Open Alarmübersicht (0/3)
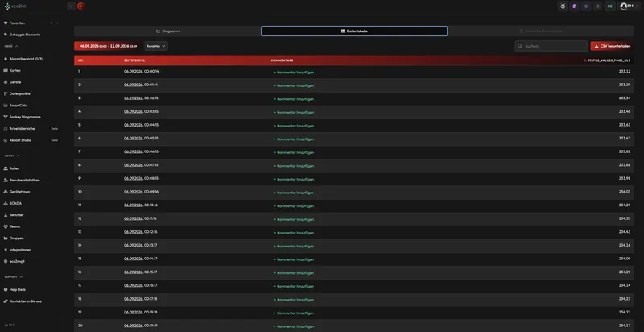This screenshot has height=332, width=644. [x=23, y=59]
